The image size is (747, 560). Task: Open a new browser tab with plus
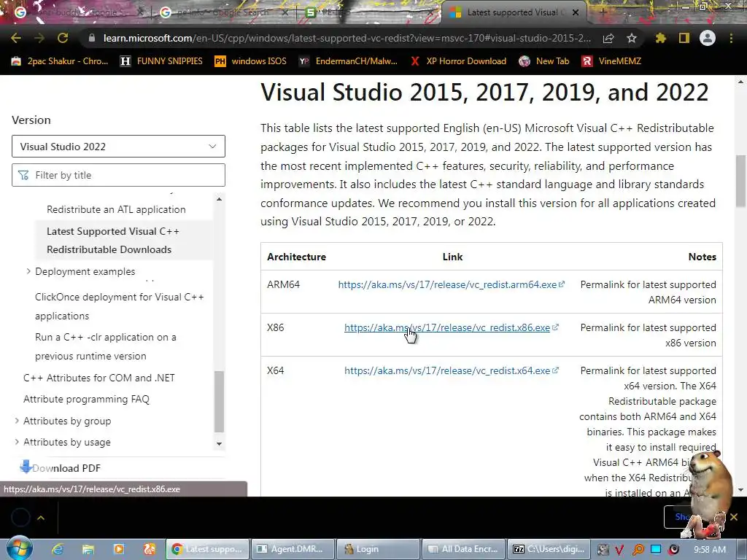click(x=603, y=12)
